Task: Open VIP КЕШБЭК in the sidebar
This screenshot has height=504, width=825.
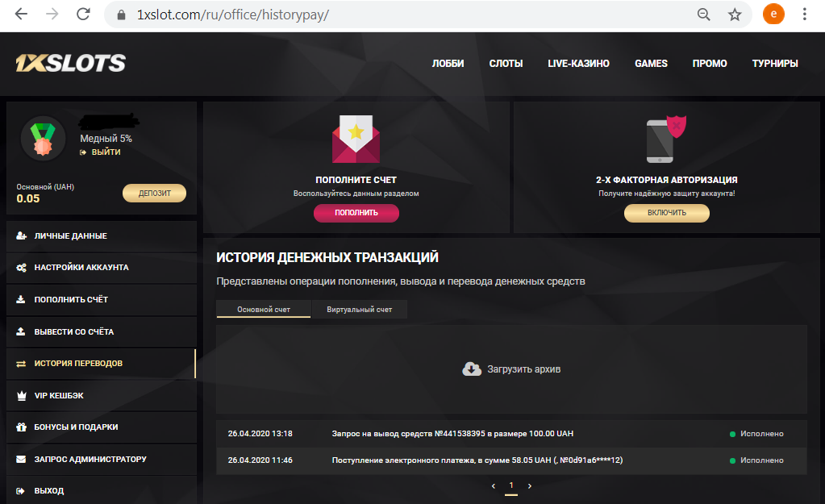Action: click(x=101, y=396)
